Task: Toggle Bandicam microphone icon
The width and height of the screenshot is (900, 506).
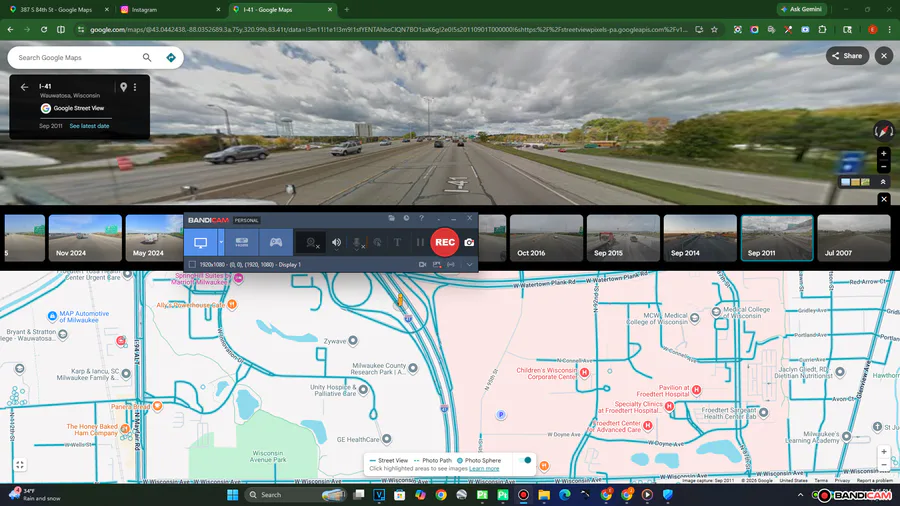Action: pyautogui.click(x=357, y=243)
